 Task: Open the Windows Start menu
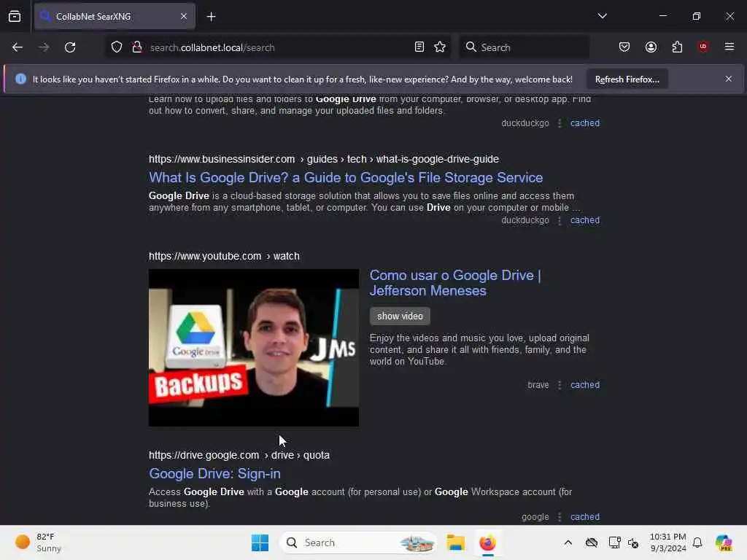click(x=260, y=542)
